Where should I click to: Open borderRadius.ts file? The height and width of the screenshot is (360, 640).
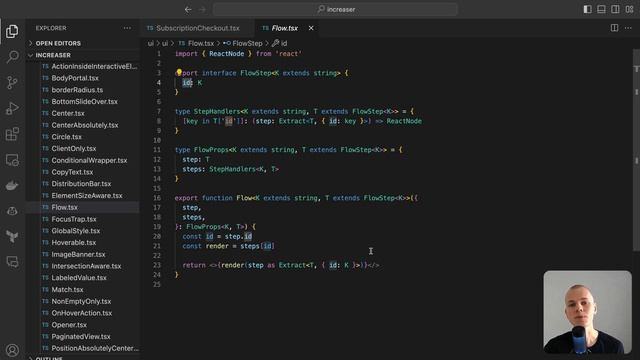[77, 90]
